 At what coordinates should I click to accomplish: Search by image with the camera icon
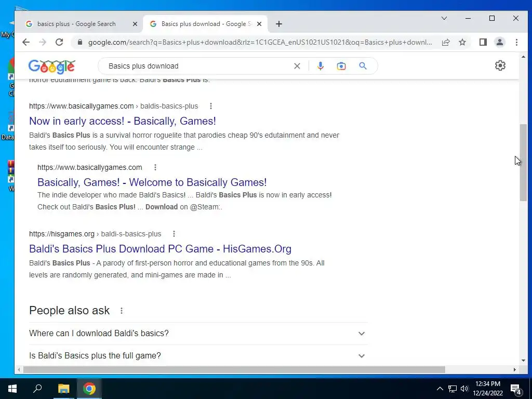[x=341, y=66]
